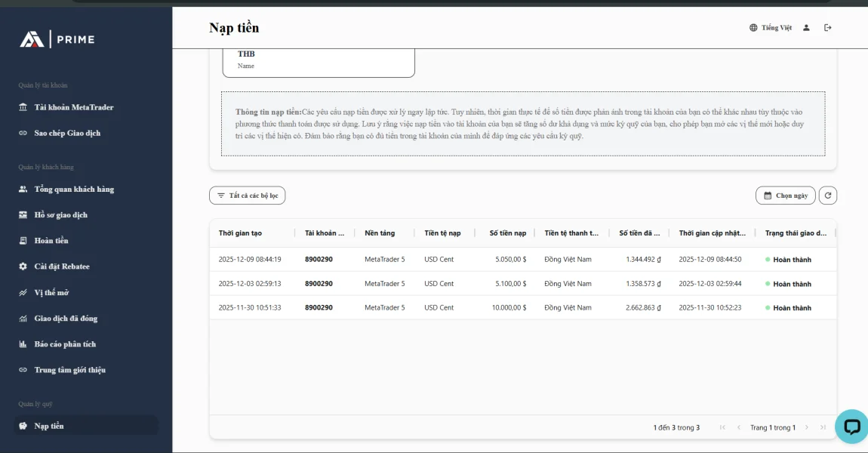868x453 pixels.
Task: Select the THB payment method card
Action: pyautogui.click(x=319, y=62)
